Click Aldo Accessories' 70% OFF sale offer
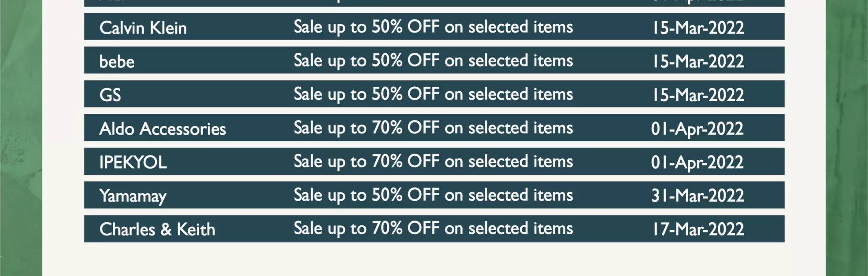Image resolution: width=868 pixels, height=276 pixels. tap(433, 128)
